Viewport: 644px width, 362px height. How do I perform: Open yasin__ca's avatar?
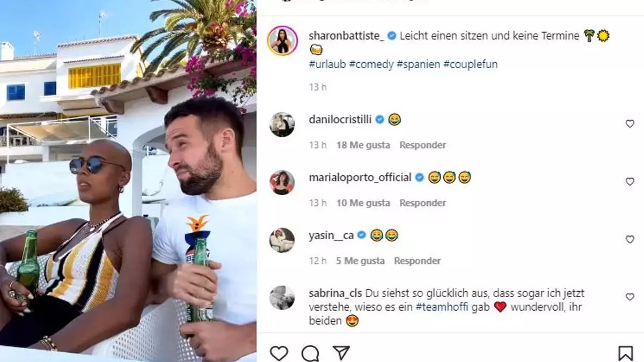[282, 240]
